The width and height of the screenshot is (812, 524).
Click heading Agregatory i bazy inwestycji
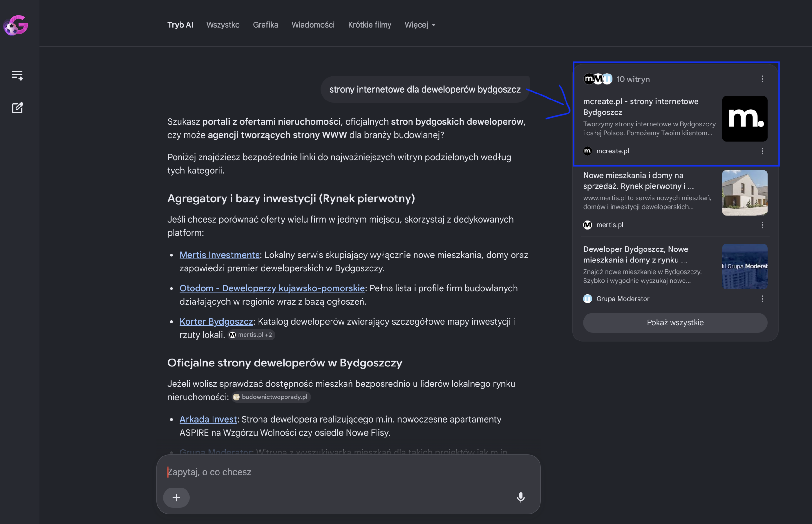pos(291,198)
